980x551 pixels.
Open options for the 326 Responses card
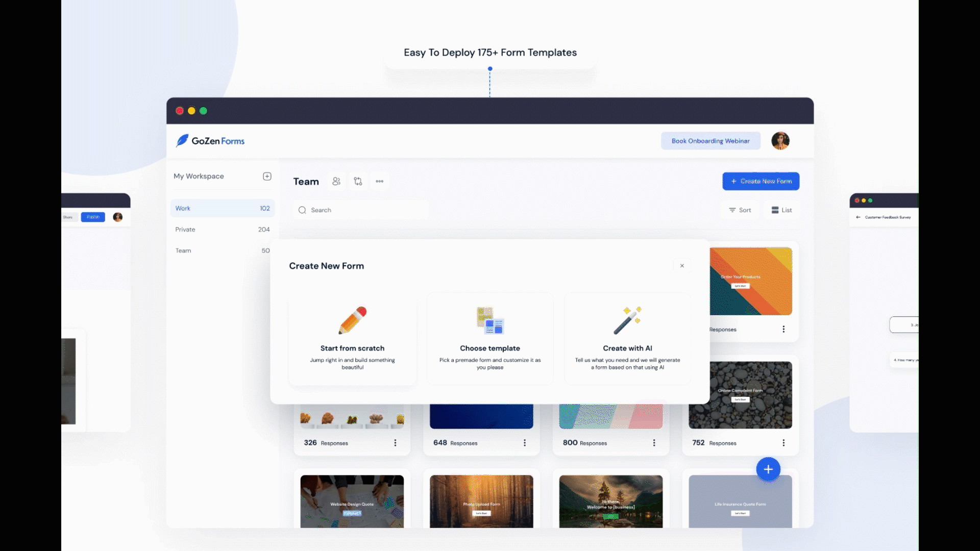click(395, 443)
